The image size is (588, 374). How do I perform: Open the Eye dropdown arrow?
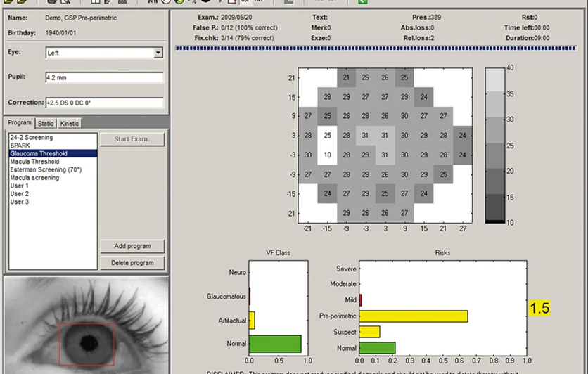[x=158, y=53]
